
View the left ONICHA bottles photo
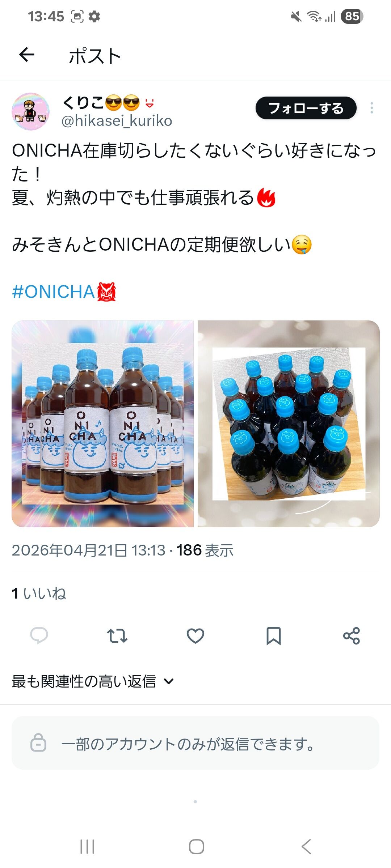(103, 424)
